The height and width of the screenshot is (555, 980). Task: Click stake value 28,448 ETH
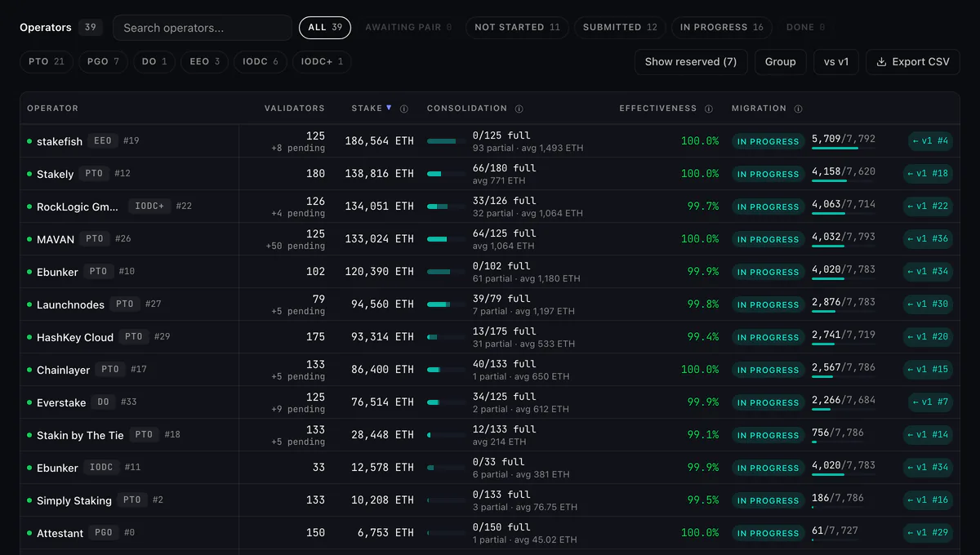coord(382,435)
